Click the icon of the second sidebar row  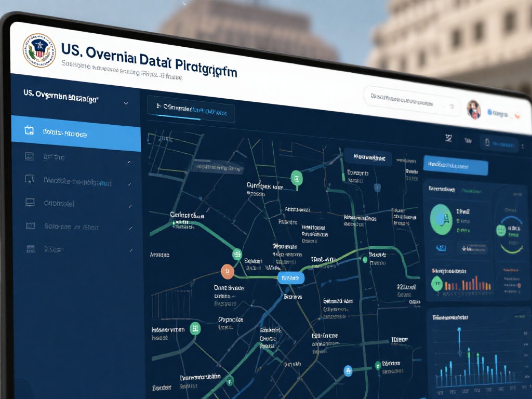30,156
